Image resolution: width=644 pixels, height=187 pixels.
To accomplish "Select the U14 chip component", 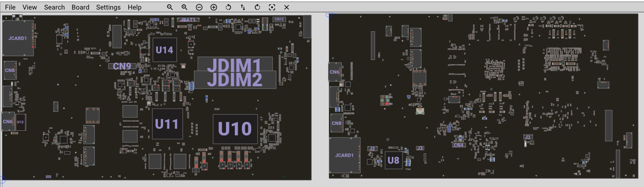I will click(164, 50).
